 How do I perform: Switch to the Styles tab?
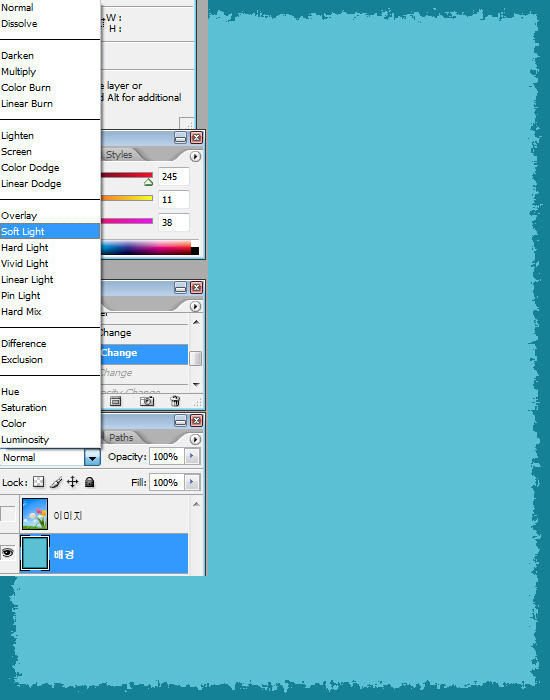point(119,154)
